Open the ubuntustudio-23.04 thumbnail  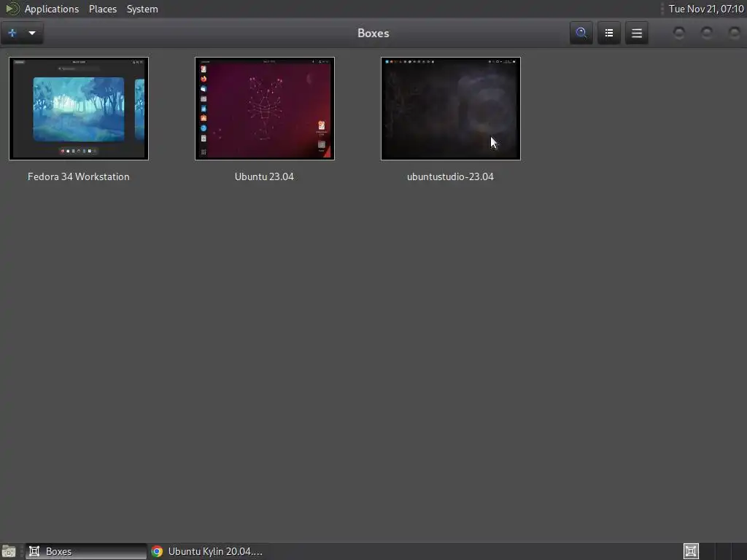click(x=451, y=109)
